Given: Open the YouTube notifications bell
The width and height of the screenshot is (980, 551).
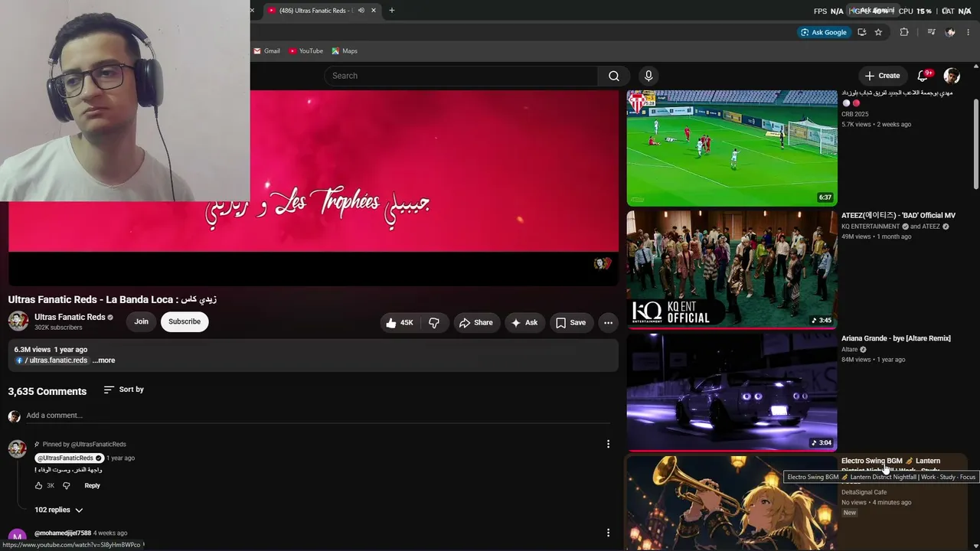Looking at the screenshot, I should 923,76.
